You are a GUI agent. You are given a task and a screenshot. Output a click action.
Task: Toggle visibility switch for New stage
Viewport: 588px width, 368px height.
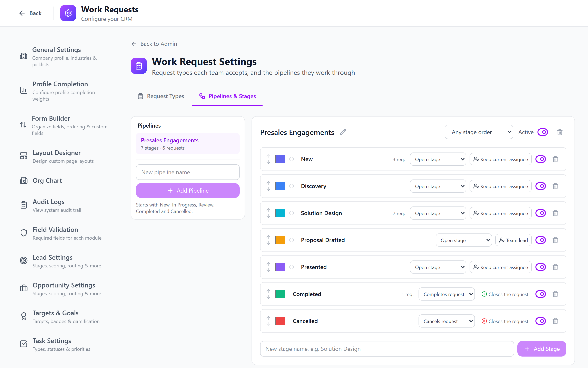541,159
